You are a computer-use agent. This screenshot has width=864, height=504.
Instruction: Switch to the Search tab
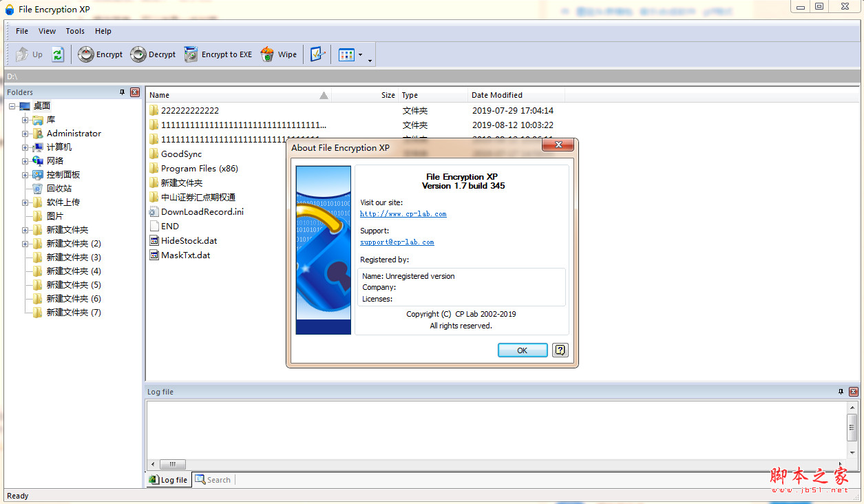tap(213, 480)
